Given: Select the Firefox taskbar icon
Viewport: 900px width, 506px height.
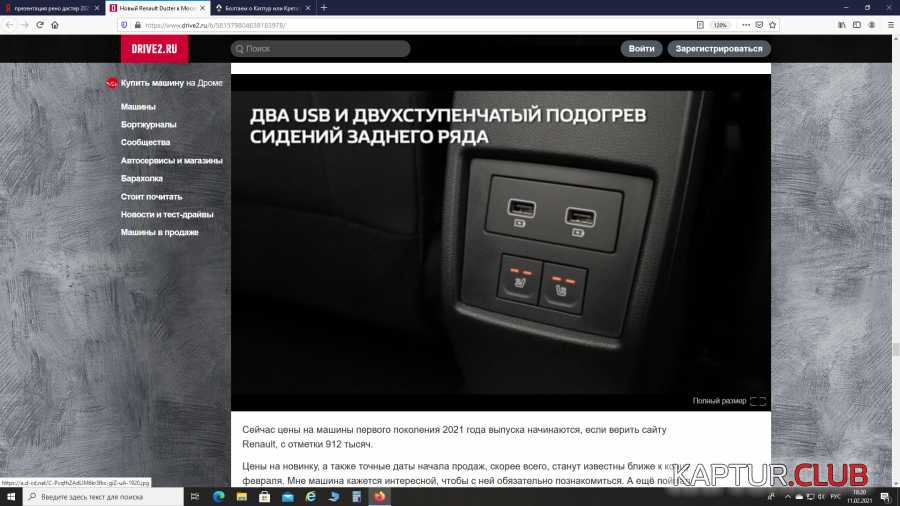Looking at the screenshot, I should (379, 497).
